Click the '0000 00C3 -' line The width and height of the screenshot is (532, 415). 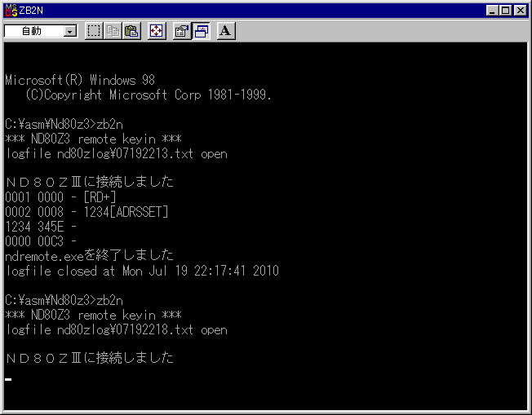[x=41, y=241]
